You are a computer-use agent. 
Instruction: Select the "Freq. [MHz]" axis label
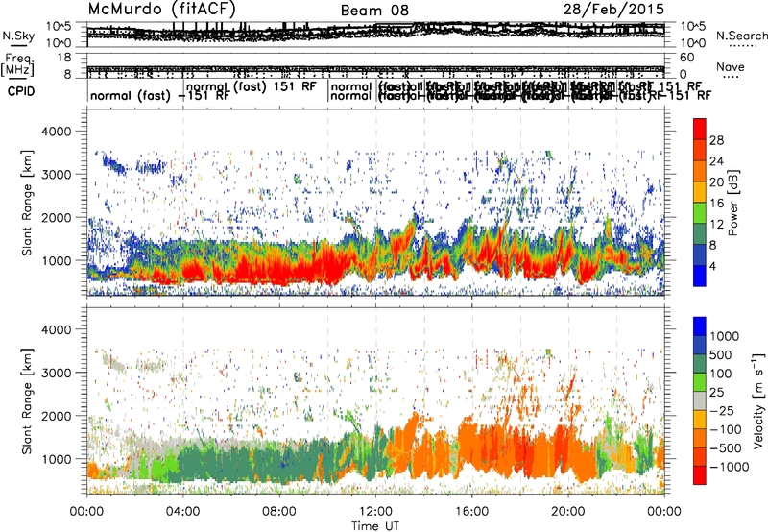18,64
